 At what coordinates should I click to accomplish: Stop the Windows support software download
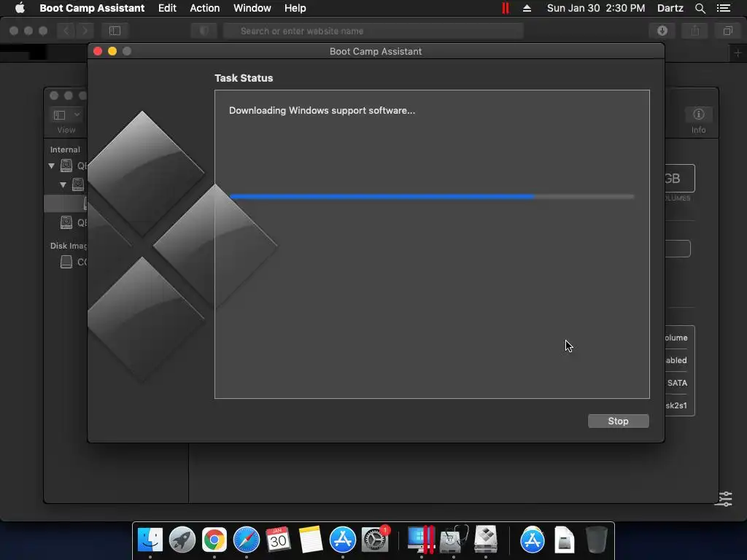click(618, 421)
